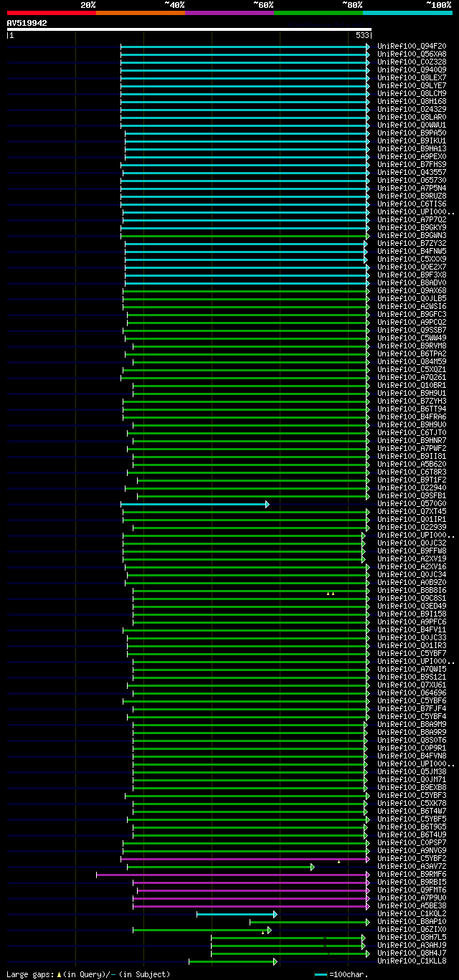Viewport: 459px width, 980px height.
Task: Click UniRef100_A9NVG9 label
Action: 412,850
